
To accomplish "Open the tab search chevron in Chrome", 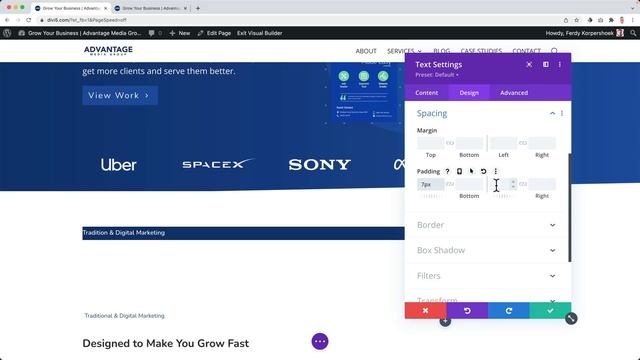I will point(632,8).
